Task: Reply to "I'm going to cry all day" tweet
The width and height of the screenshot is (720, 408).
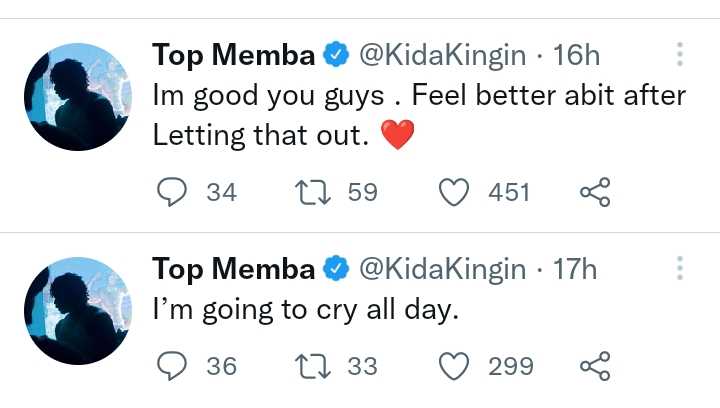Action: pos(174,366)
